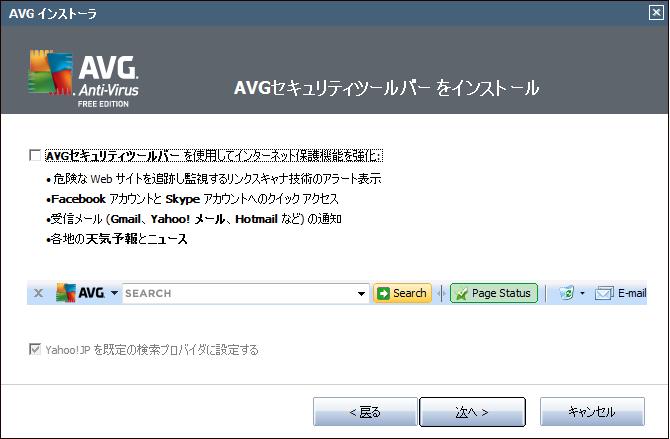This screenshot has width=670, height=439.
Task: Click the AVG インストーラ window title
Action: point(53,14)
